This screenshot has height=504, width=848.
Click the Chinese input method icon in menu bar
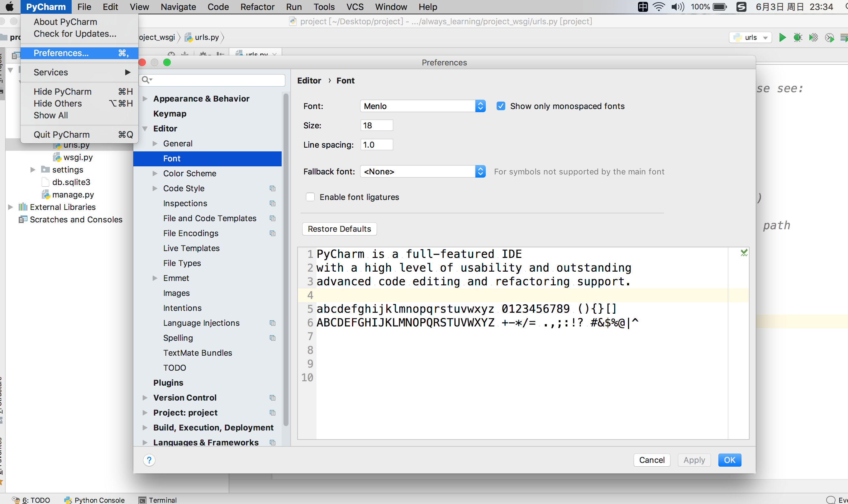[x=642, y=7]
